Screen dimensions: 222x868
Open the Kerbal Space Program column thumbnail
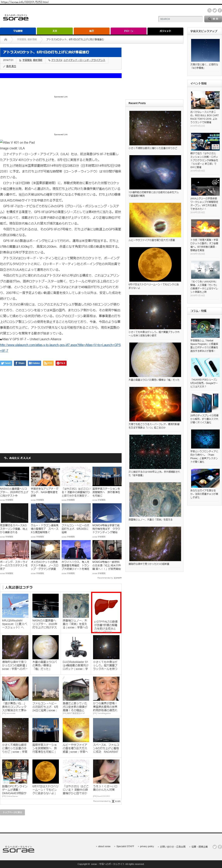tap(205, 328)
